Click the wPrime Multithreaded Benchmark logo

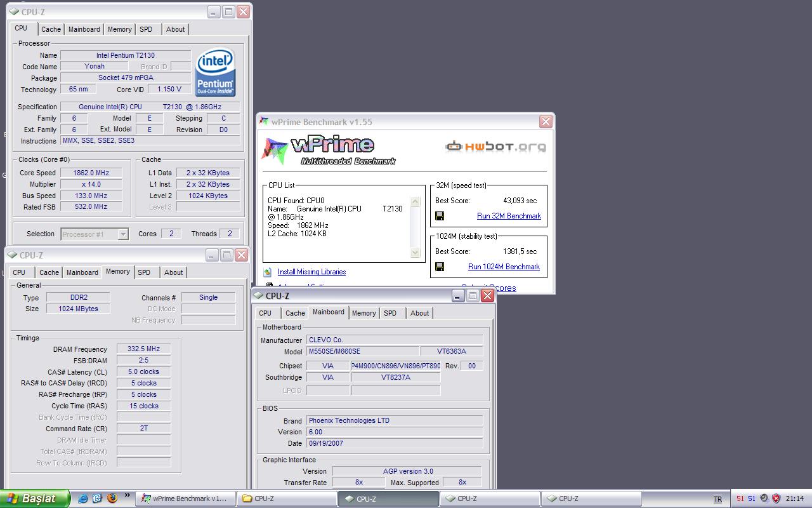point(329,150)
